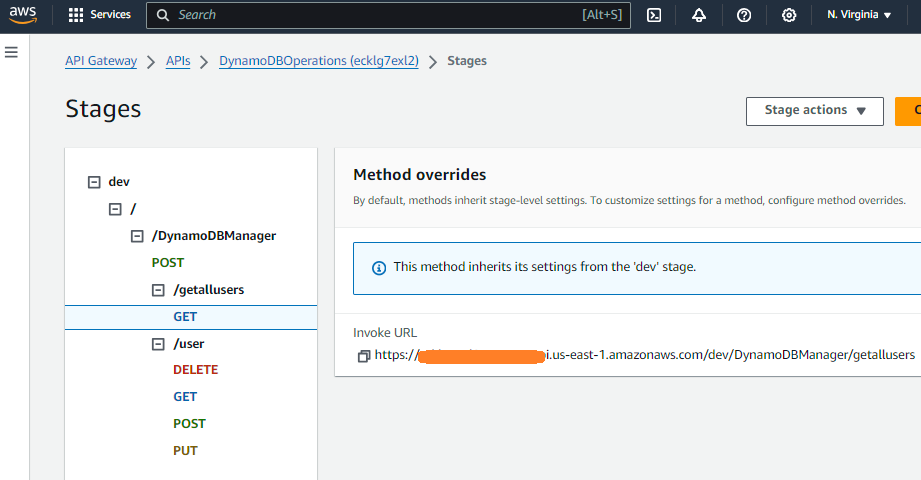Viewport: 921px width, 480px height.
Task: Click into the AWS search field
Action: point(380,15)
